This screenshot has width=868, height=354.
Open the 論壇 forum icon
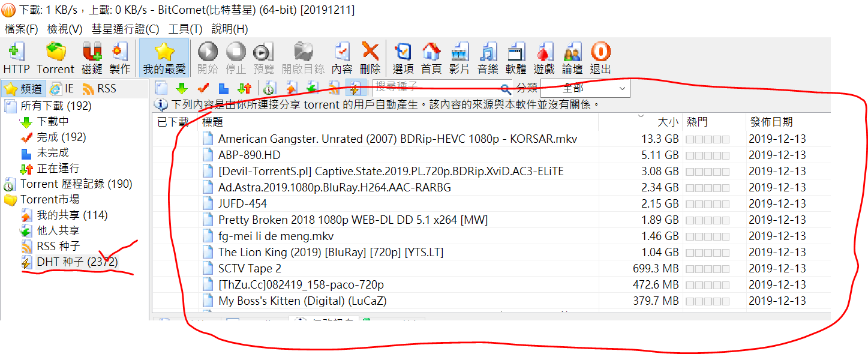(x=572, y=58)
